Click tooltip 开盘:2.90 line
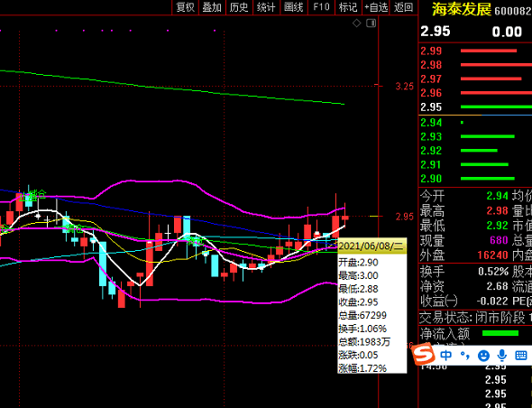 358,263
